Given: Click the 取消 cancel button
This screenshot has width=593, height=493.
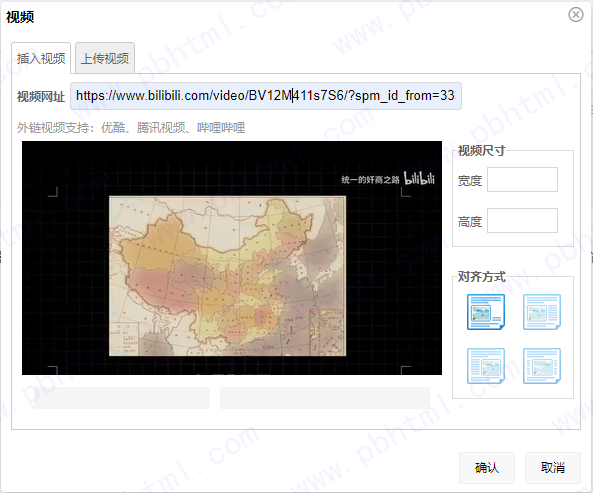Looking at the screenshot, I should click(553, 468).
